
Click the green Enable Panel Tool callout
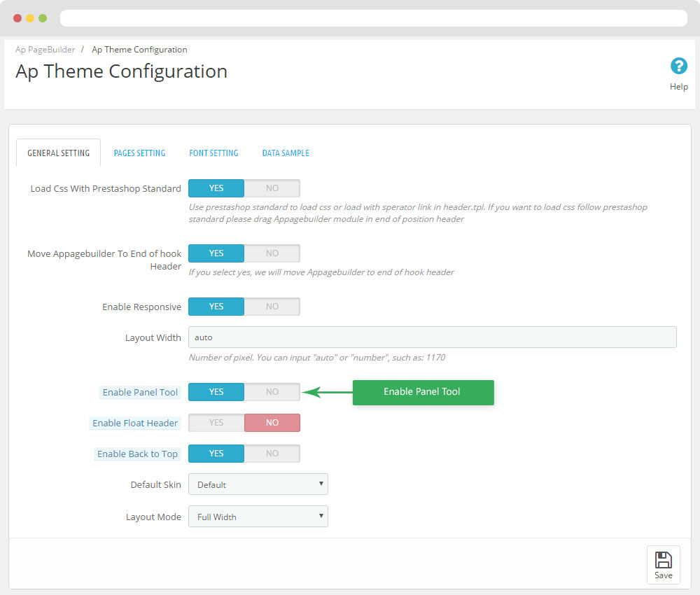(x=423, y=393)
